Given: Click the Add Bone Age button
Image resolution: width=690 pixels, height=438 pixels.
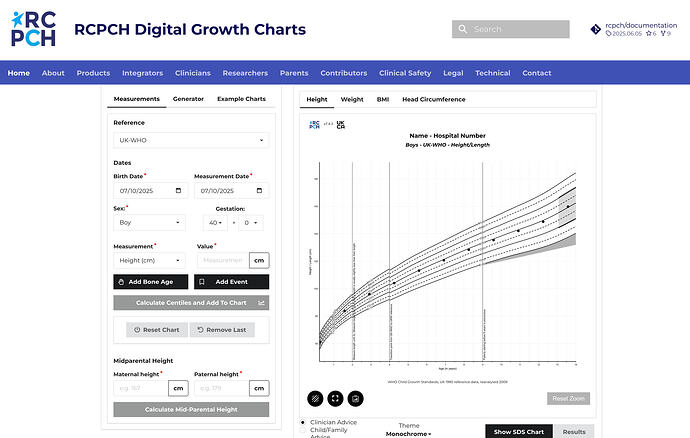Looking at the screenshot, I should tap(150, 282).
